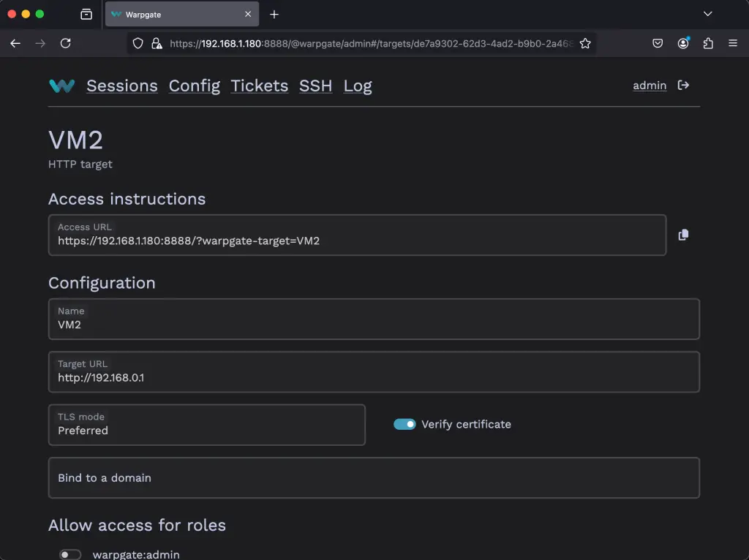
Task: Click the tracking protection shield icon
Action: (x=138, y=43)
